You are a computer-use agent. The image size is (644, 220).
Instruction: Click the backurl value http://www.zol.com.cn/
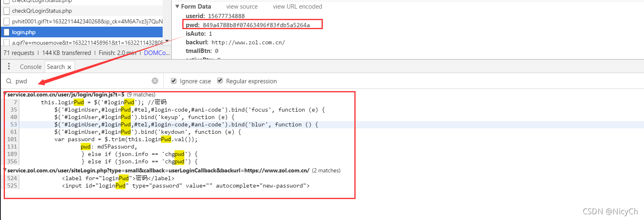248,42
